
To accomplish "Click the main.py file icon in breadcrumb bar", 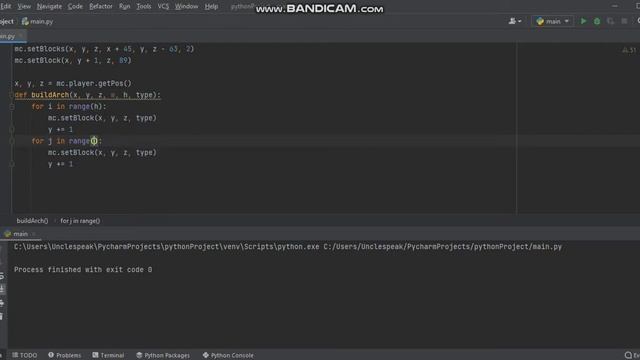I will tap(25, 21).
